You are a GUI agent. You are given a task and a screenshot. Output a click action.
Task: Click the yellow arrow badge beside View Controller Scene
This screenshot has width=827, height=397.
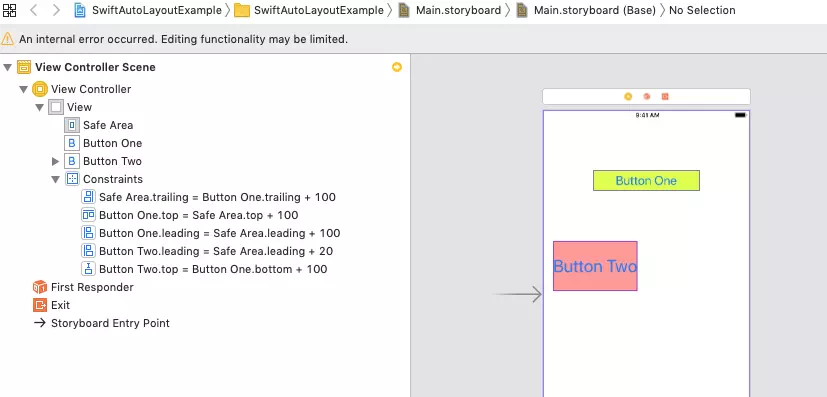click(x=397, y=67)
